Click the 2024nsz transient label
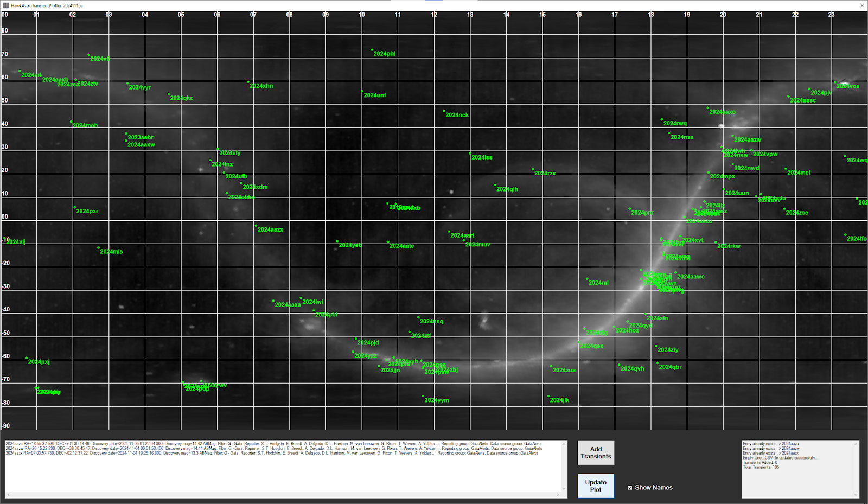 [682, 138]
